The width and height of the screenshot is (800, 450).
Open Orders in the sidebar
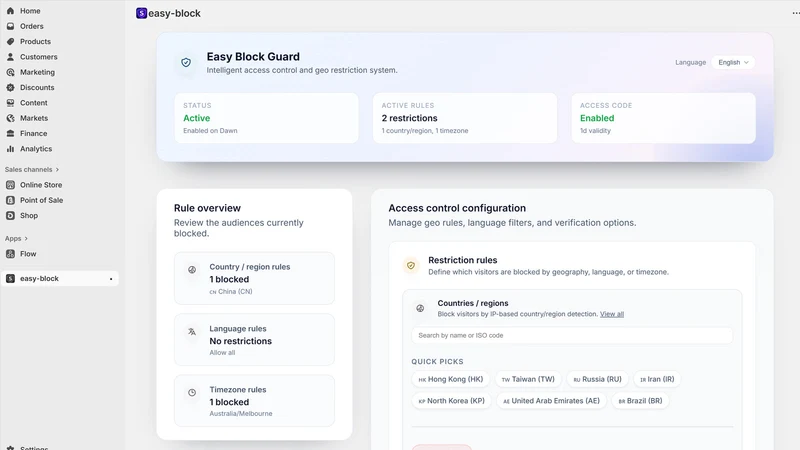(32, 26)
